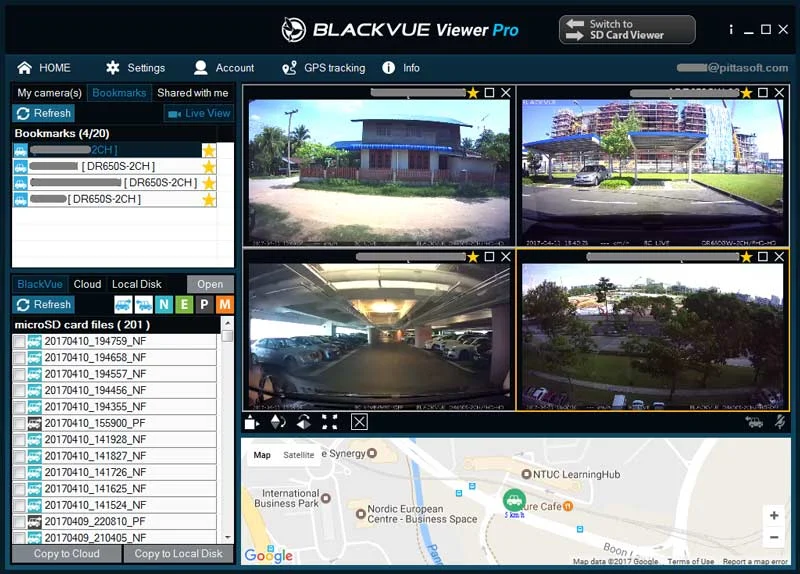Switch to SD Card Viewer
Screen dimensions: 800x574
pyautogui.click(x=627, y=30)
